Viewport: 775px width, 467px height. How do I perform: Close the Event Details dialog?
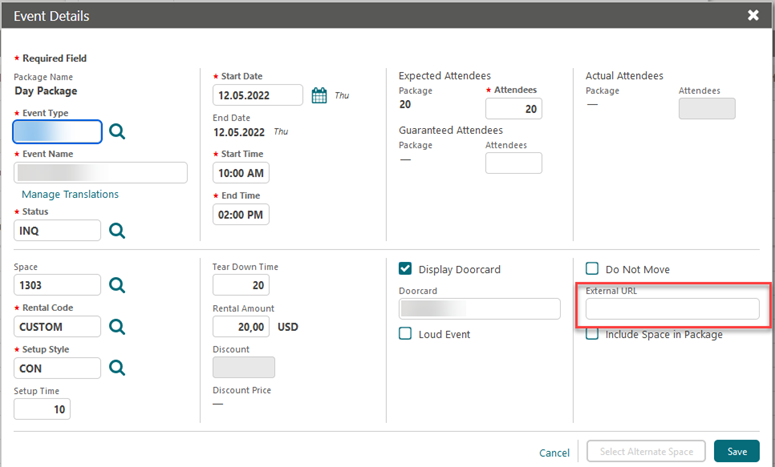tap(753, 15)
